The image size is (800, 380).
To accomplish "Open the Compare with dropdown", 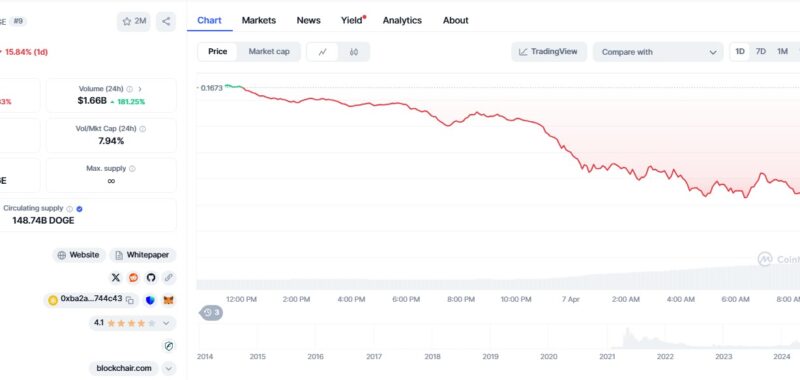I will tap(658, 52).
